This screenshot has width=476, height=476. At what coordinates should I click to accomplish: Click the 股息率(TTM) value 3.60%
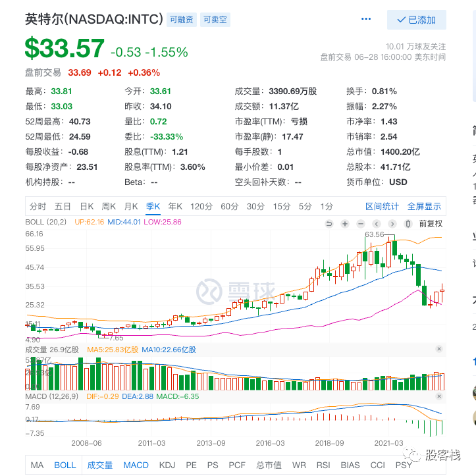(x=193, y=167)
